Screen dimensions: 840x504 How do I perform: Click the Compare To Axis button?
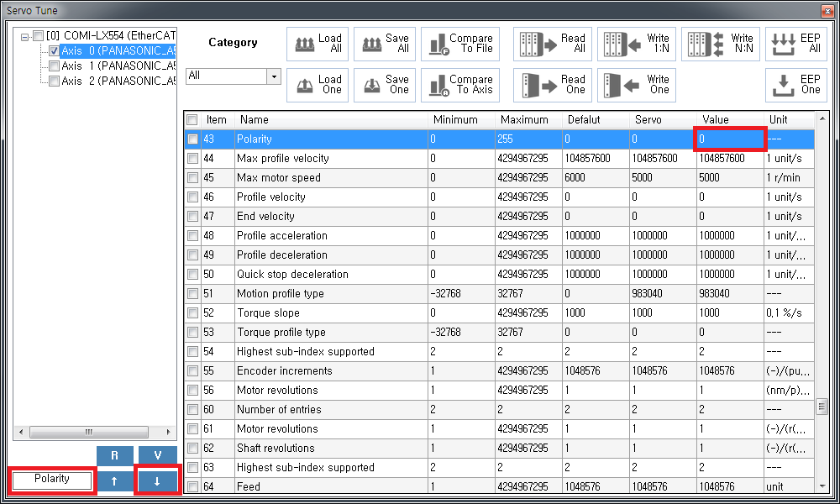click(459, 85)
